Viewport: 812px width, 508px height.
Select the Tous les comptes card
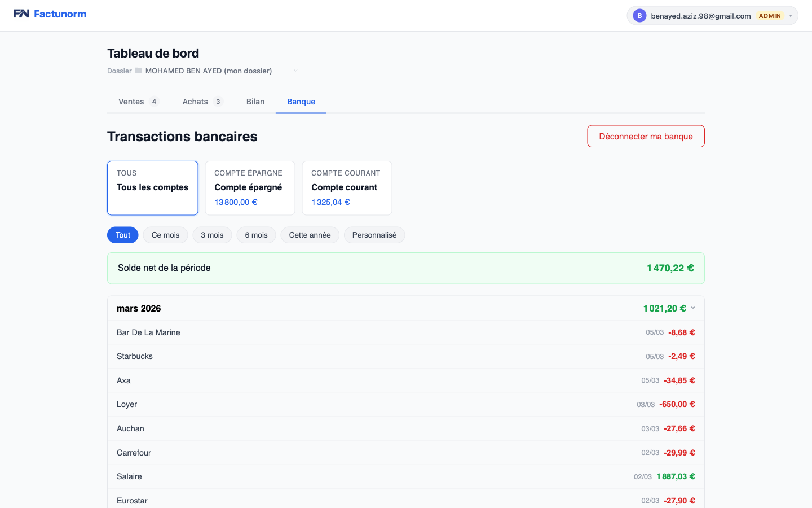[x=152, y=188]
